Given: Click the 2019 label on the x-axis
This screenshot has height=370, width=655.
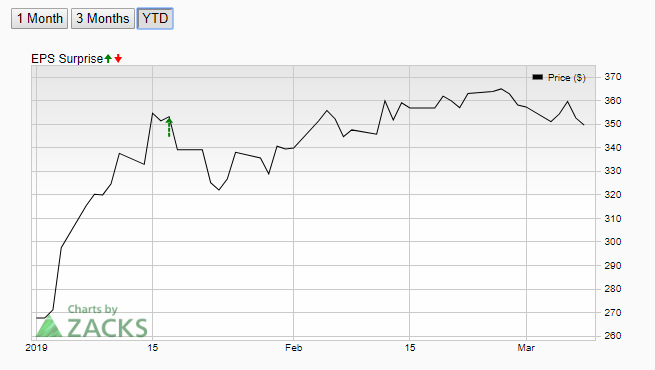Looking at the screenshot, I should click(x=36, y=348).
